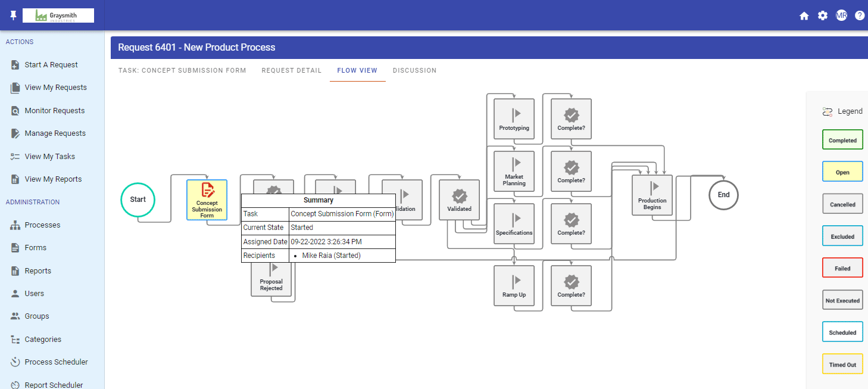Click the Completed item in the Legend
The height and width of the screenshot is (389, 868).
[x=842, y=139]
